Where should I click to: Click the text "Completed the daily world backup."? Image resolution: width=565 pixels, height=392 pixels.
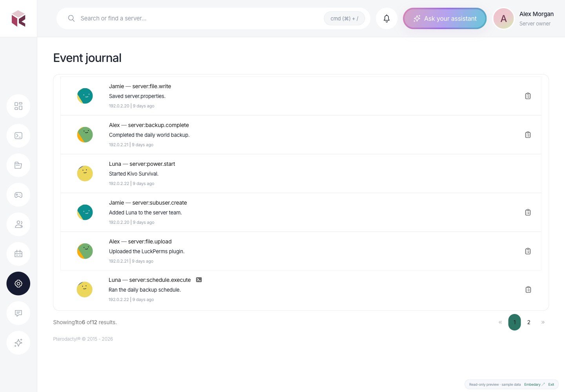click(x=149, y=135)
